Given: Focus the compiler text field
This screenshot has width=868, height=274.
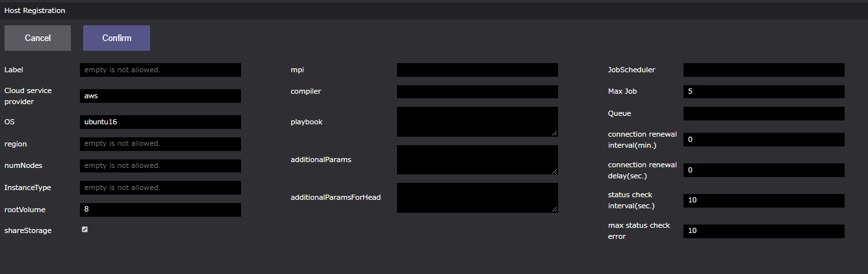Looking at the screenshot, I should pyautogui.click(x=477, y=92).
